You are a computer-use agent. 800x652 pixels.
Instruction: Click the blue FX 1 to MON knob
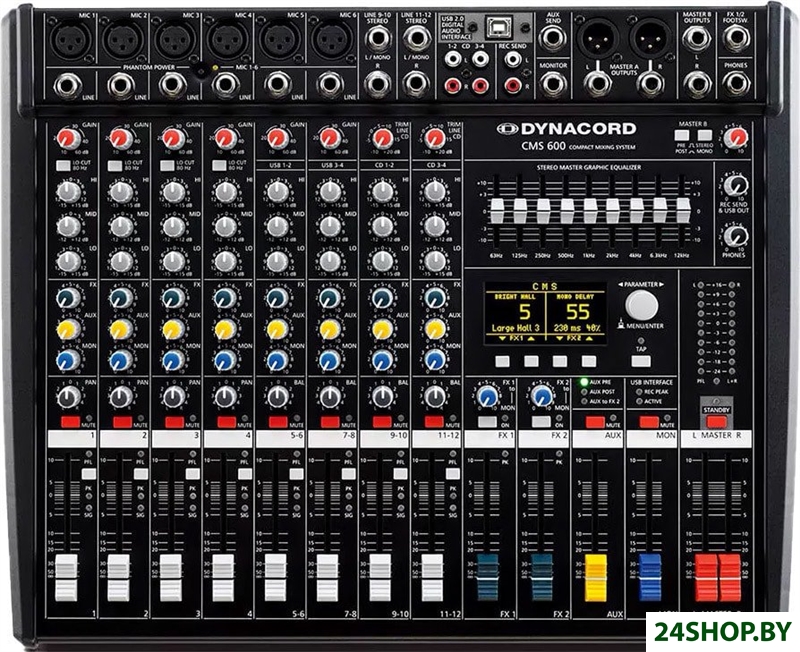488,396
